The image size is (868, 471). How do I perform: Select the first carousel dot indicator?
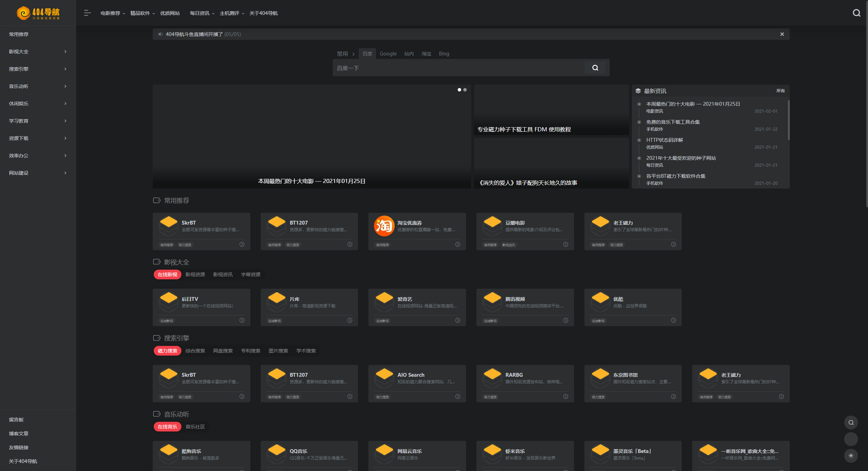459,90
